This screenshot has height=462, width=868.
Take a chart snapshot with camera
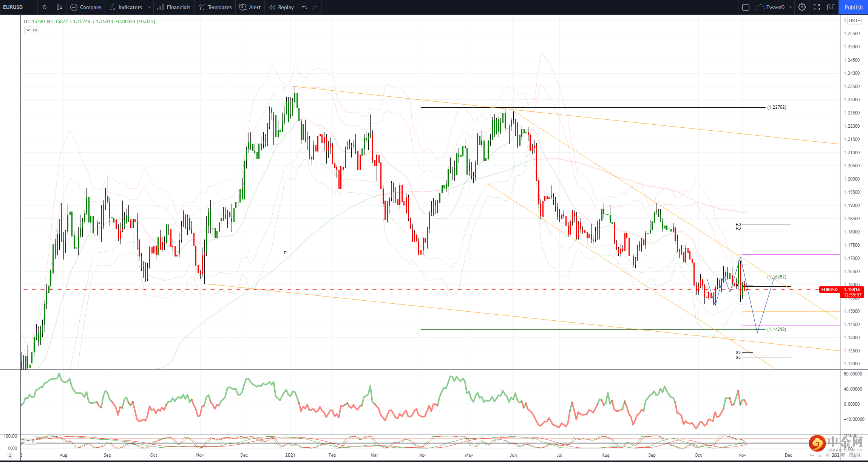click(831, 7)
